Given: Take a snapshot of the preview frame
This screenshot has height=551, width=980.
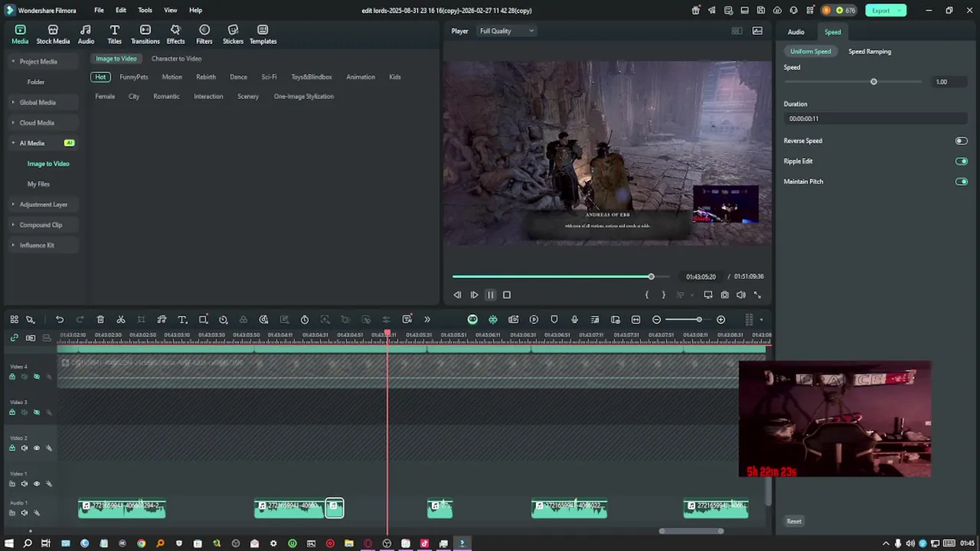Looking at the screenshot, I should tap(724, 295).
